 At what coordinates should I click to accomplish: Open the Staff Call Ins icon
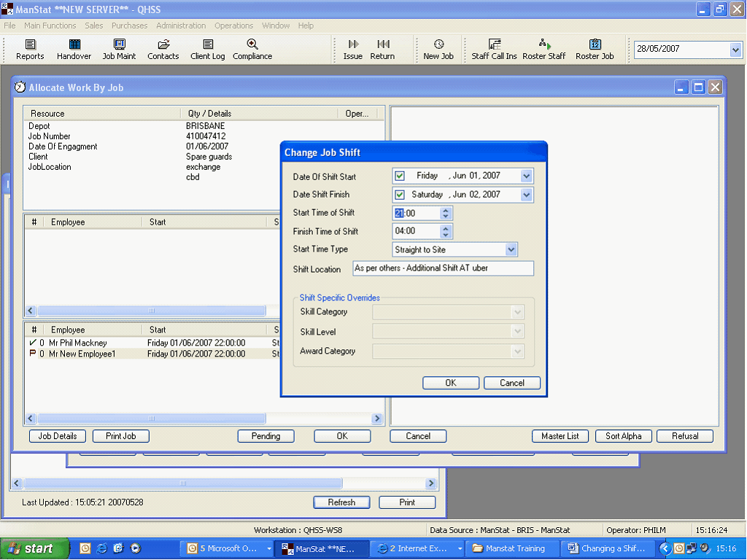pos(494,45)
